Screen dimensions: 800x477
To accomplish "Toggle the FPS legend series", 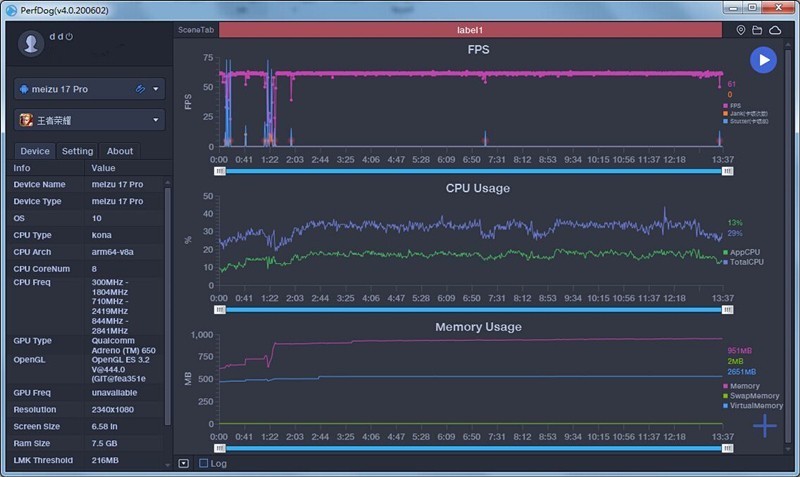I will tap(735, 105).
